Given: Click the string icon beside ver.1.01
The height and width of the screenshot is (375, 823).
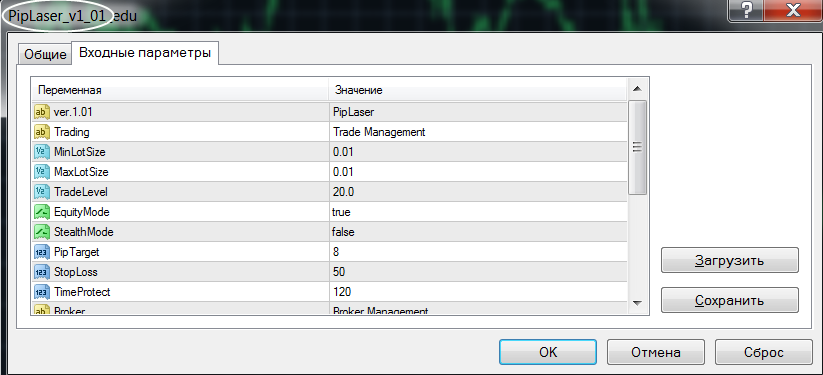Looking at the screenshot, I should 41,112.
